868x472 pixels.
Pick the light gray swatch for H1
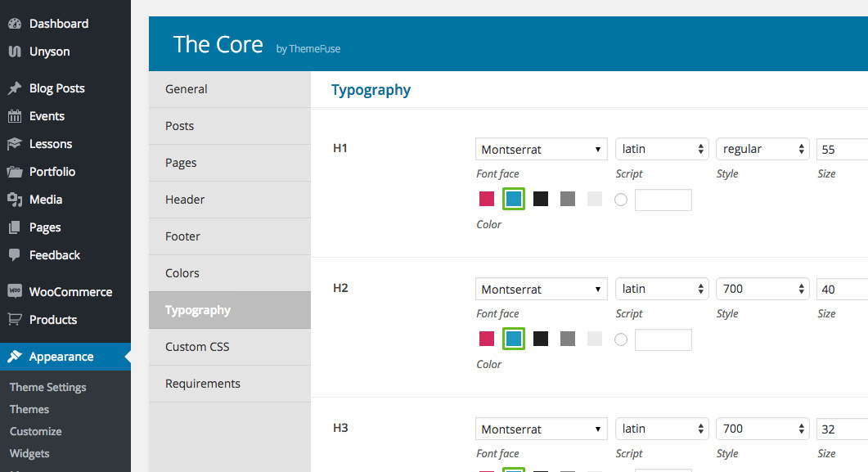(x=595, y=200)
